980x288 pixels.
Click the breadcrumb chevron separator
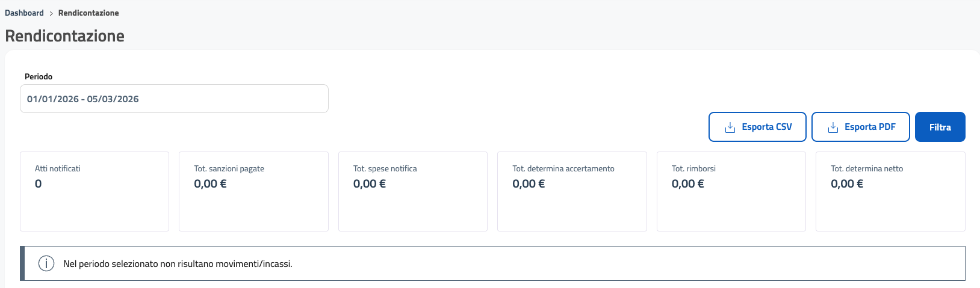coord(51,13)
